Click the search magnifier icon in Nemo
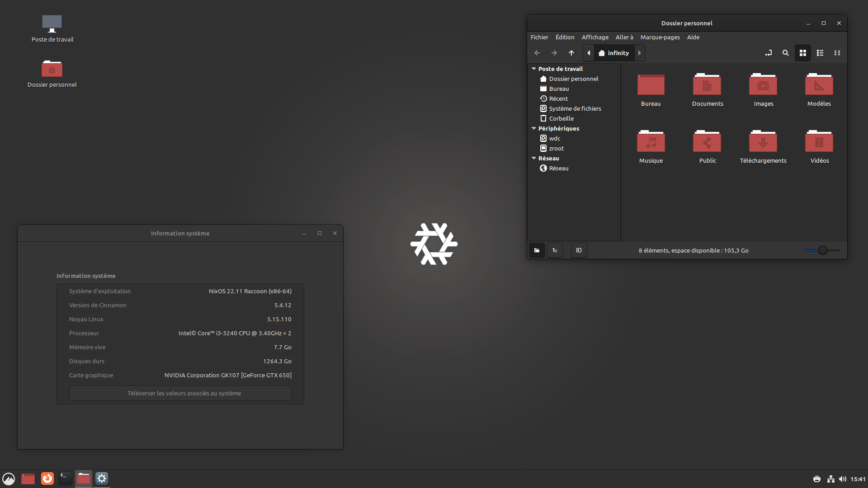The width and height of the screenshot is (868, 488). click(785, 53)
